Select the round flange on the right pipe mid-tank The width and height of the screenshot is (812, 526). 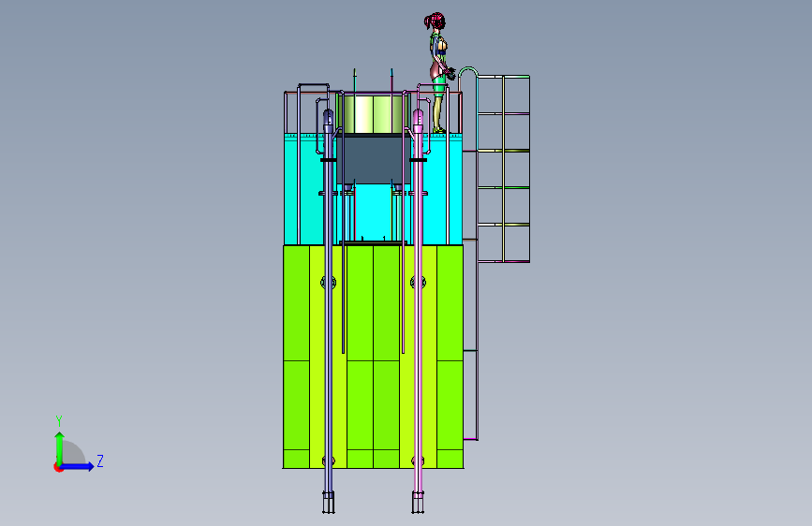coord(418,283)
